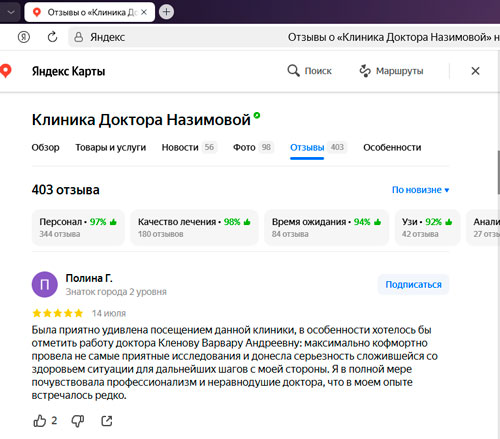Click the magnifier search icon

(293, 71)
